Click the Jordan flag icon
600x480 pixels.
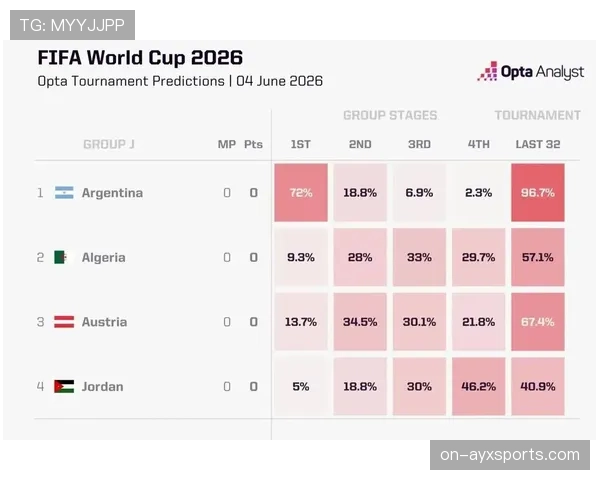(x=64, y=387)
